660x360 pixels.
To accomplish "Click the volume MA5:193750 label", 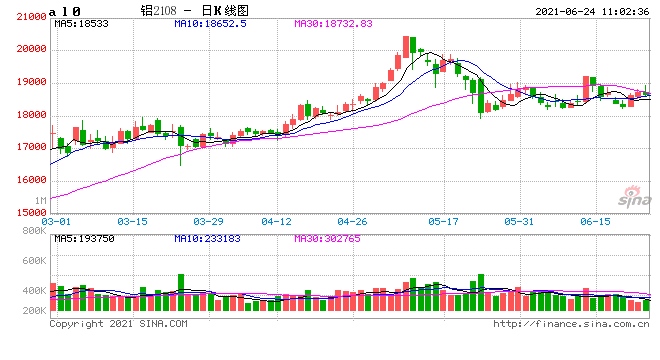I will click(x=84, y=239).
